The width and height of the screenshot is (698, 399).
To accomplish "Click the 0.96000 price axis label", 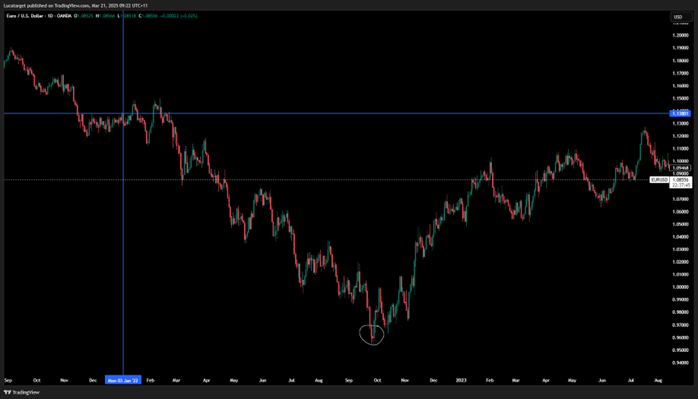I will coord(680,338).
